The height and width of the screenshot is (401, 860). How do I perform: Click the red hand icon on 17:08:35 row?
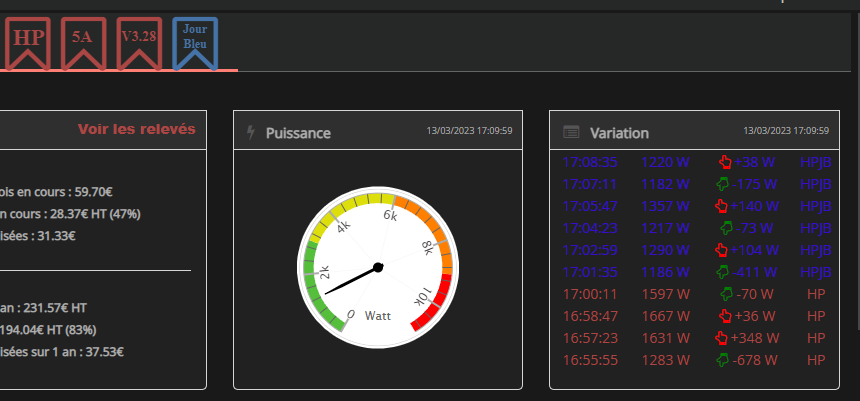[725, 162]
